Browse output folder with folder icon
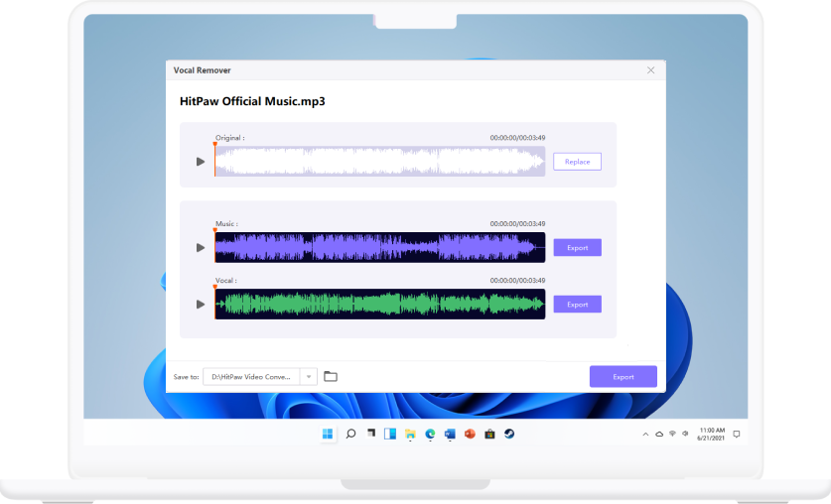831x504 pixels. pos(331,376)
